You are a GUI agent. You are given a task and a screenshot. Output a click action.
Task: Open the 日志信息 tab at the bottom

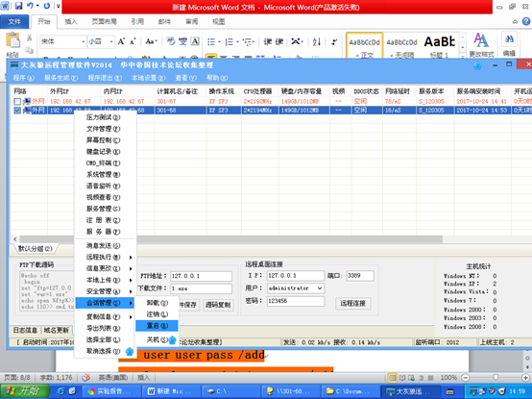(25, 330)
